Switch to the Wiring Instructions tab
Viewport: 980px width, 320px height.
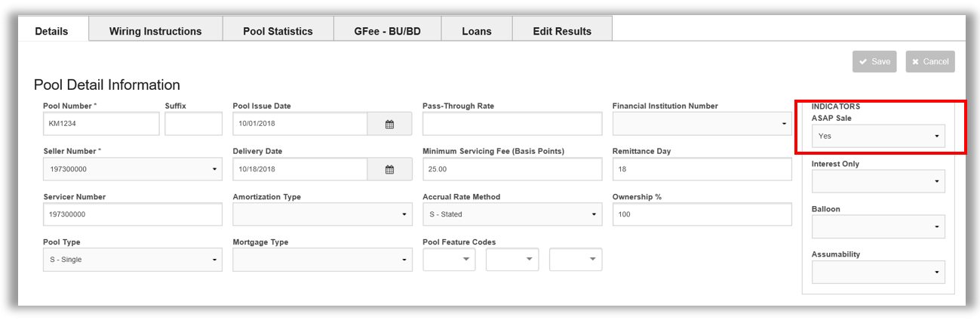point(155,31)
